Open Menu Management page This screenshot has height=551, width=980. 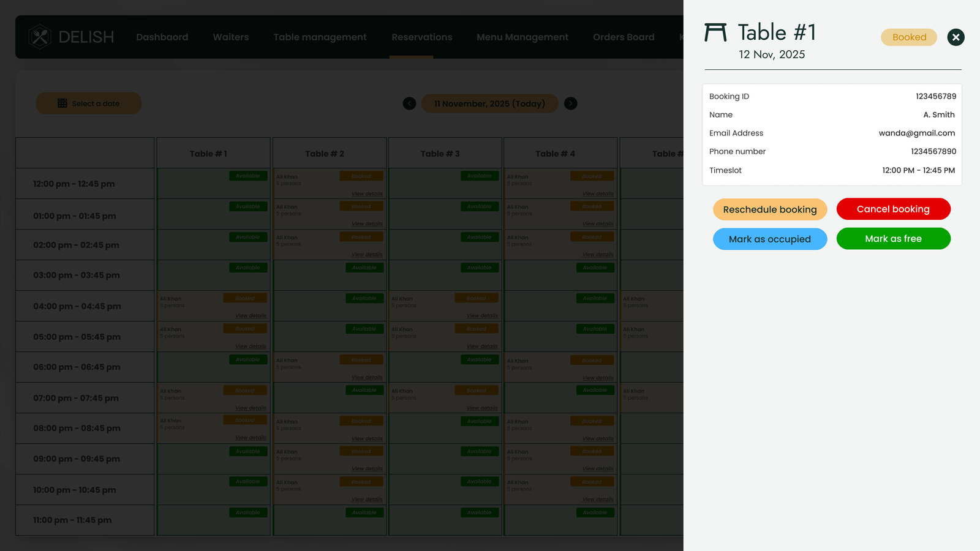[522, 37]
